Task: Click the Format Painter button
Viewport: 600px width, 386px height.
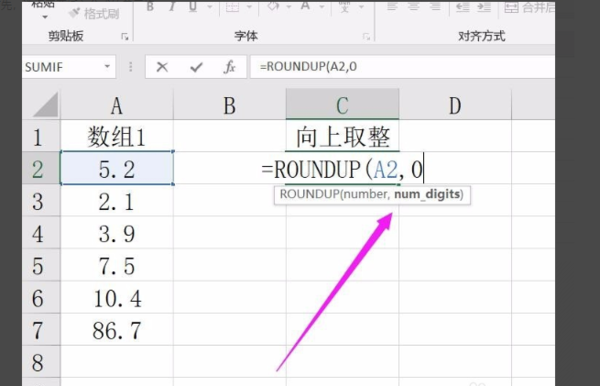Action: coord(94,14)
